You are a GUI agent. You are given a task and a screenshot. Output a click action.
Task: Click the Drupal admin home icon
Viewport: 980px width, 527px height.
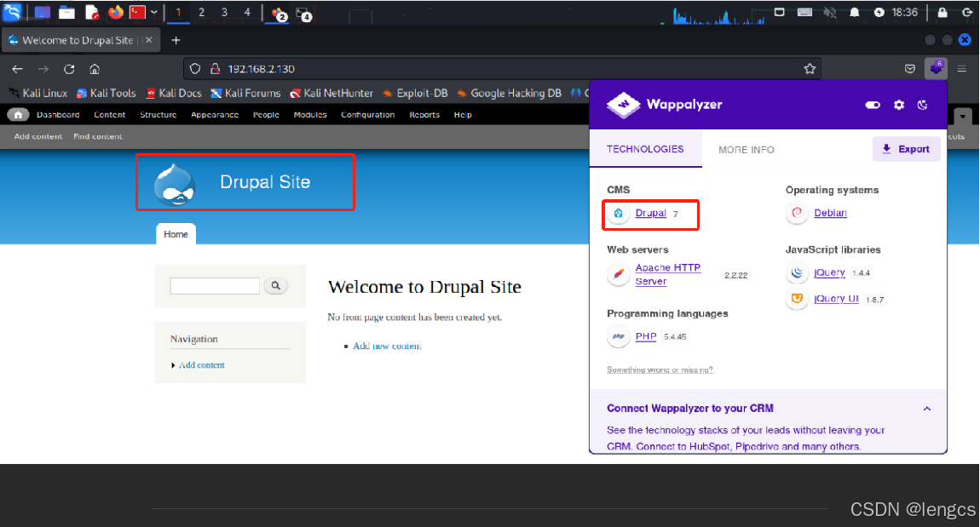(18, 115)
